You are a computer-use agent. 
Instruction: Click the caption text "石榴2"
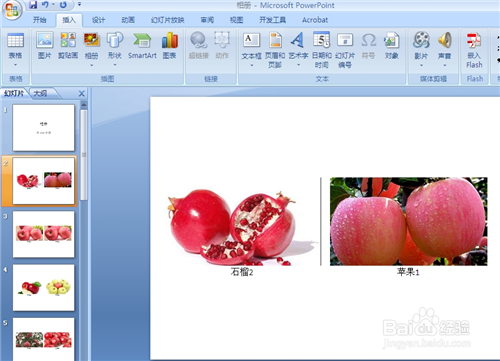point(242,272)
